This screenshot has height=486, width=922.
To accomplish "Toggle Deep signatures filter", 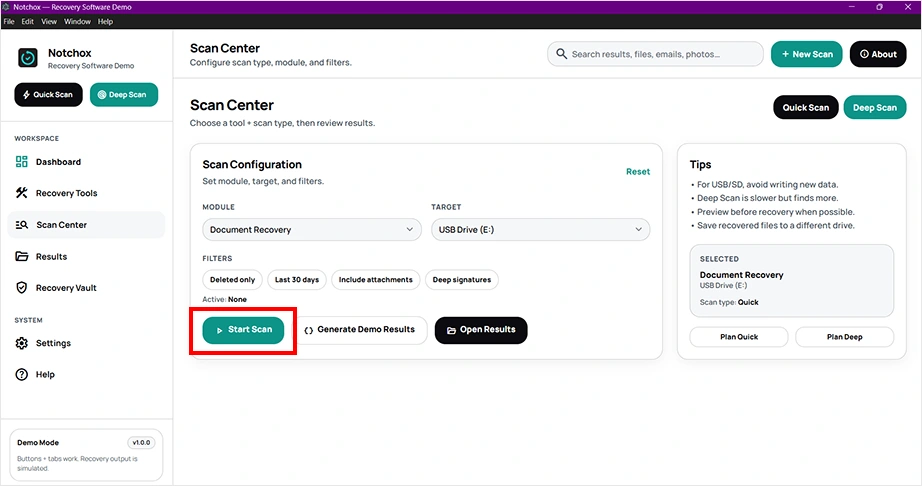I will (462, 280).
